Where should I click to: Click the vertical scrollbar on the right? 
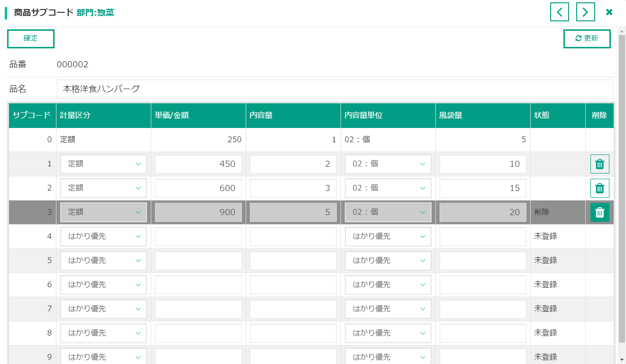tap(622, 190)
